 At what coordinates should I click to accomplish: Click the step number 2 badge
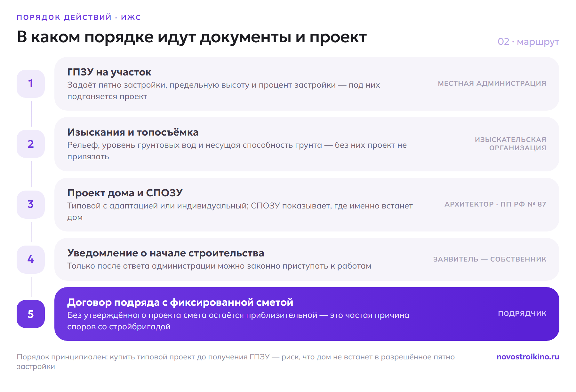(x=31, y=144)
